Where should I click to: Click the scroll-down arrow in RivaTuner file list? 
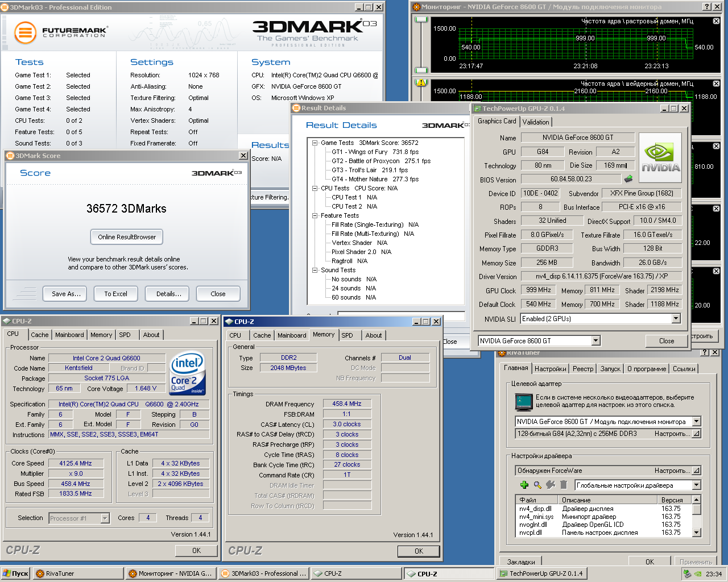(696, 533)
